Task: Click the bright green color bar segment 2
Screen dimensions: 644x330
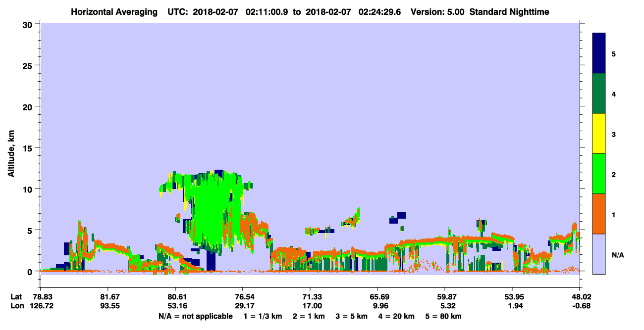Action: tap(599, 174)
